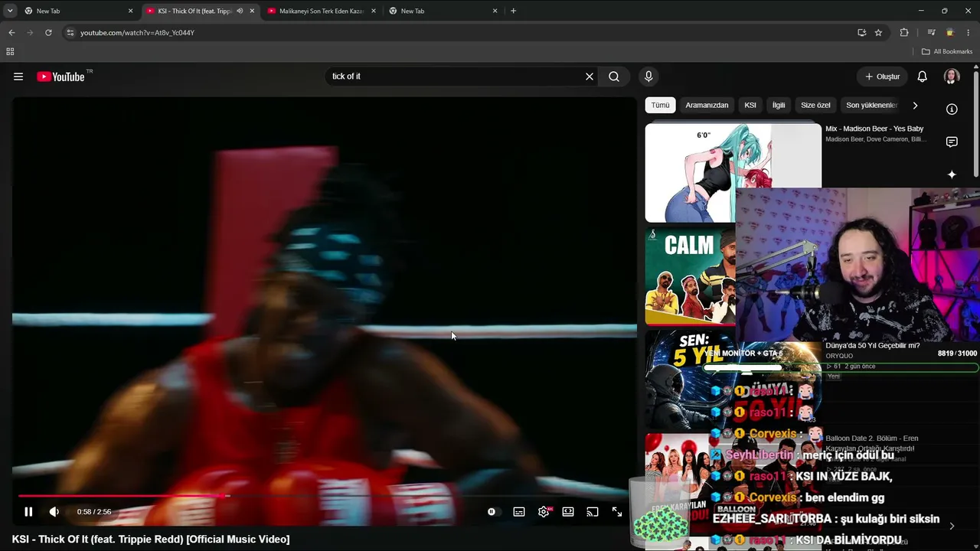Click the sparkle icon on the side panel

(952, 174)
